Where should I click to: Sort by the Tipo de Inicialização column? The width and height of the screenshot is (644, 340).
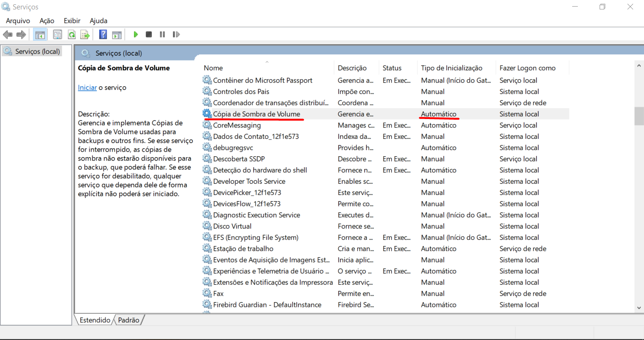tap(451, 68)
